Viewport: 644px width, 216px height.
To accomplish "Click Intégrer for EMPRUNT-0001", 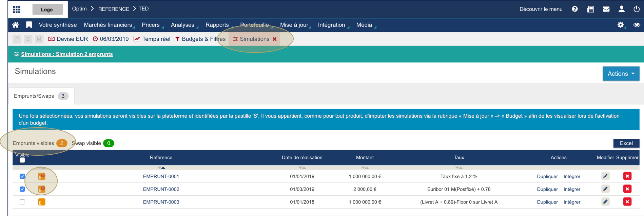I will click(x=572, y=176).
